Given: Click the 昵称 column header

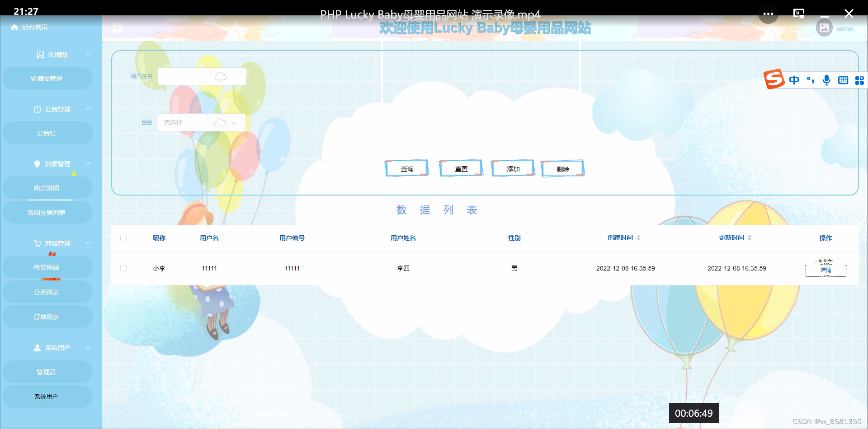Looking at the screenshot, I should click(159, 238).
